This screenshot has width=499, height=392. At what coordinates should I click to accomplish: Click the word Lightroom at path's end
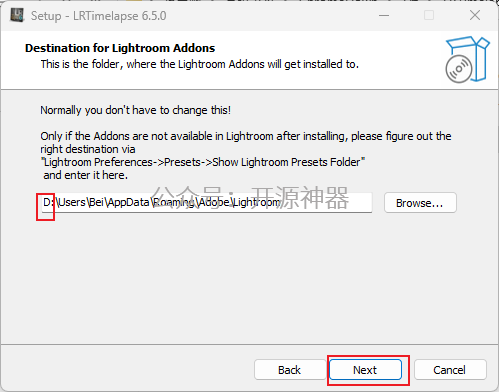pyautogui.click(x=256, y=202)
